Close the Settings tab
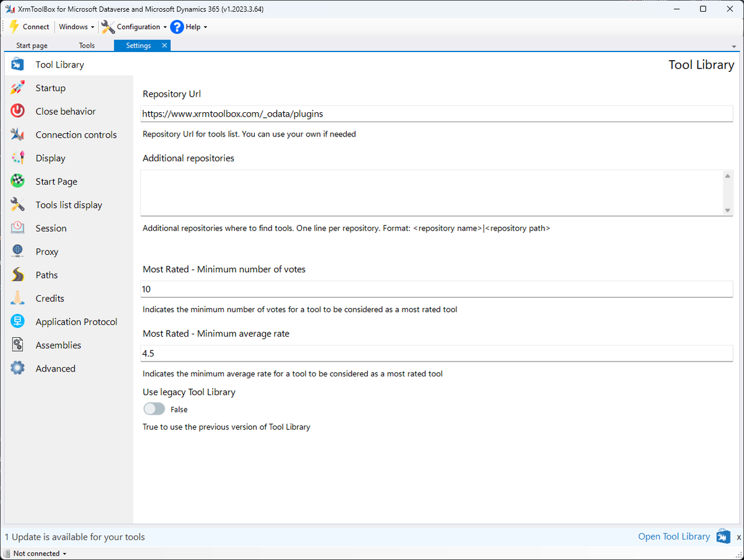Screen dimensions: 744x560 pyautogui.click(x=164, y=45)
